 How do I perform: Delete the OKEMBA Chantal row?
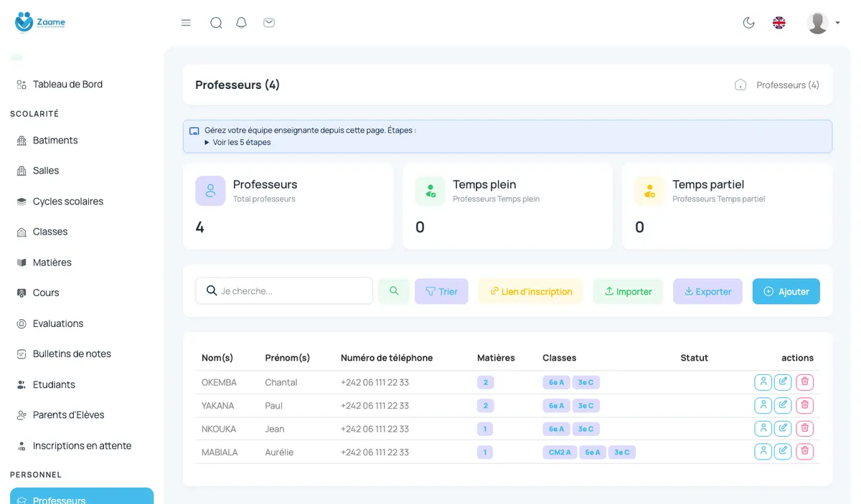click(x=805, y=382)
